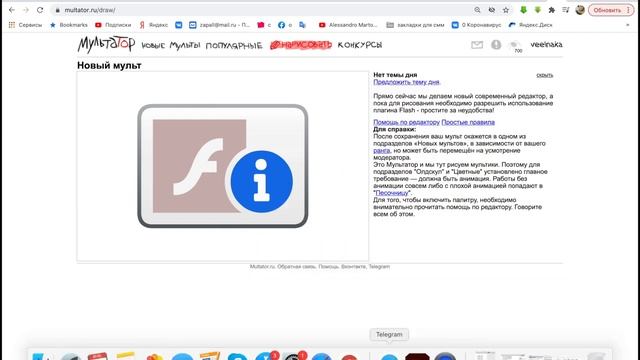Image resolution: width=640 pixels, height=360 pixels.
Task: Click the Flash plugin info placeholder
Action: click(x=223, y=166)
